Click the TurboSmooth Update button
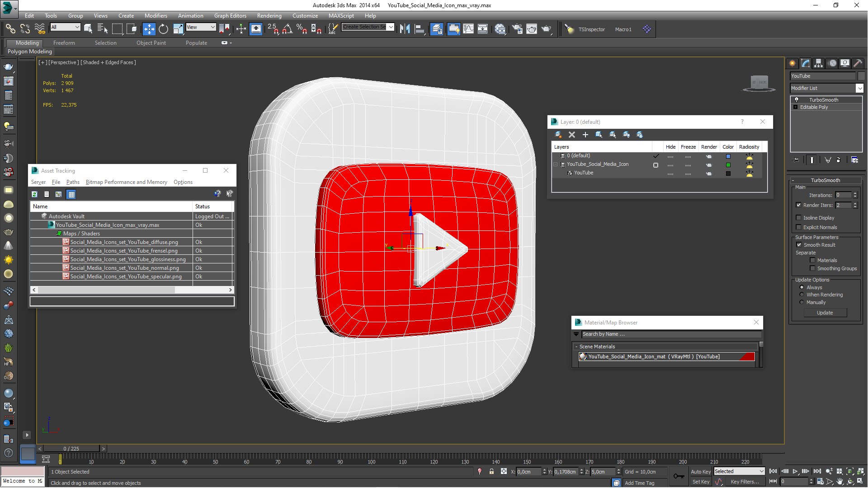This screenshot has height=488, width=868. click(x=825, y=313)
